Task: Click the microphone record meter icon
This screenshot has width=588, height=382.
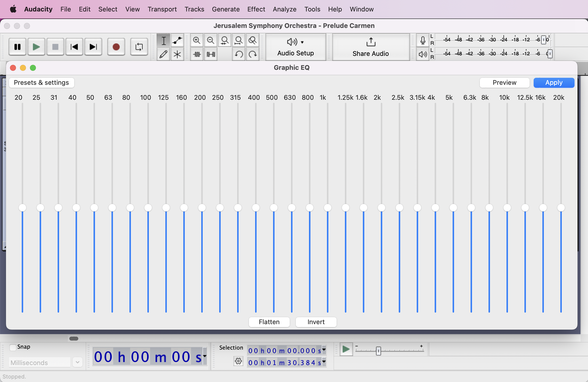Action: (423, 40)
